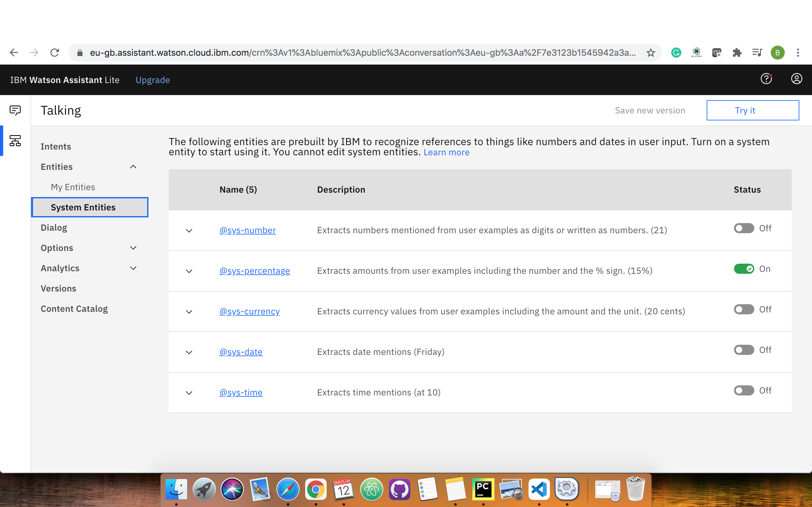Click the account icon in Watson header
This screenshot has width=812, height=507.
coord(796,79)
